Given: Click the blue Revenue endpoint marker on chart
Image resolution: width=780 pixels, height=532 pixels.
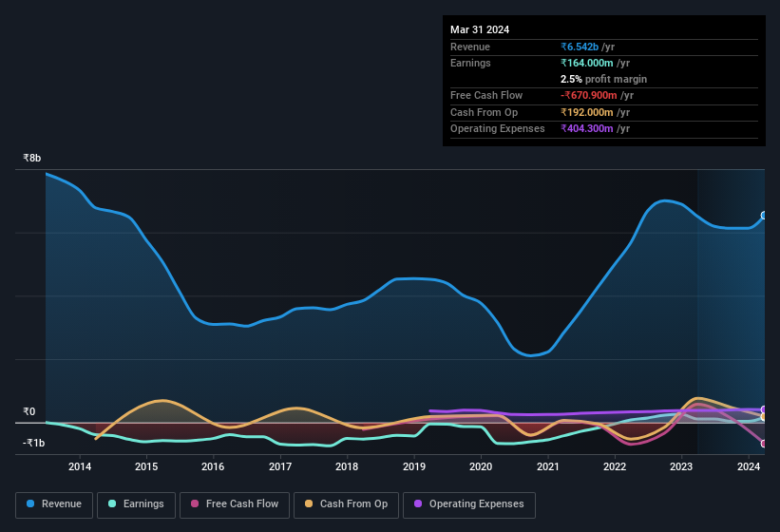Looking at the screenshot, I should point(764,216).
